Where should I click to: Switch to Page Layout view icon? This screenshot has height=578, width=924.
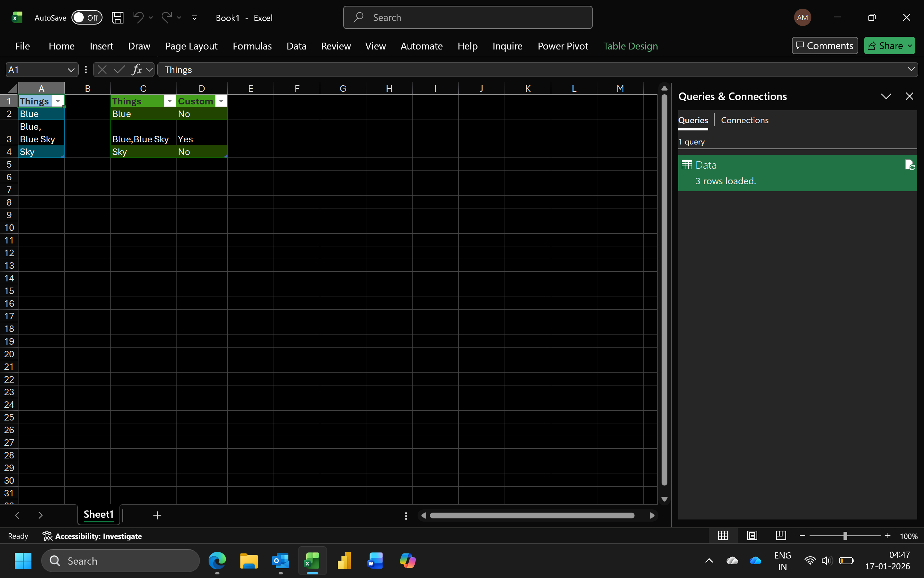click(752, 536)
